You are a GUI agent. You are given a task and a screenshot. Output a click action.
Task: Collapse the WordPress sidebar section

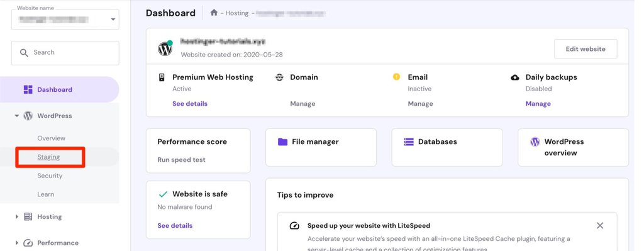click(17, 116)
